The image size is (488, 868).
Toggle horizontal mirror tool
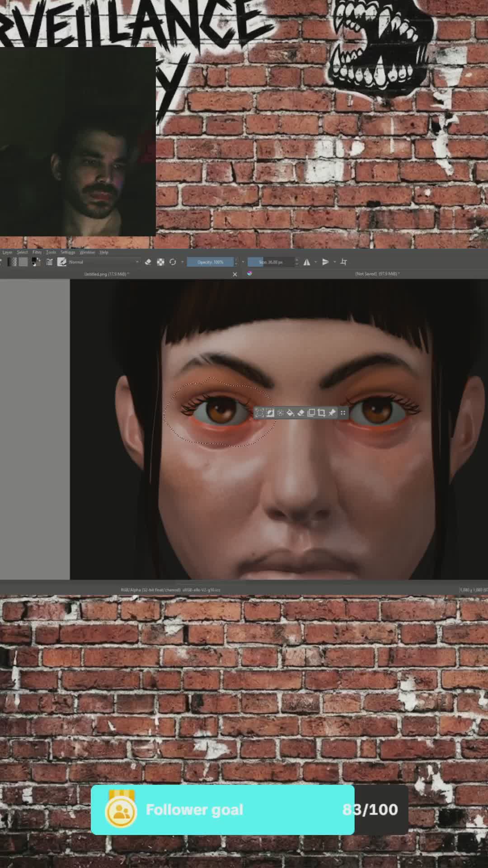pyautogui.click(x=307, y=262)
